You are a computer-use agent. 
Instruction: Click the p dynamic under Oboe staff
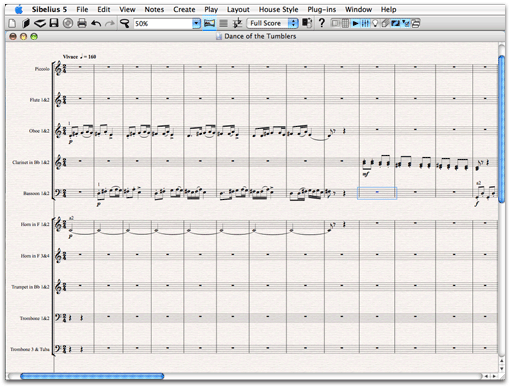pyautogui.click(x=71, y=142)
